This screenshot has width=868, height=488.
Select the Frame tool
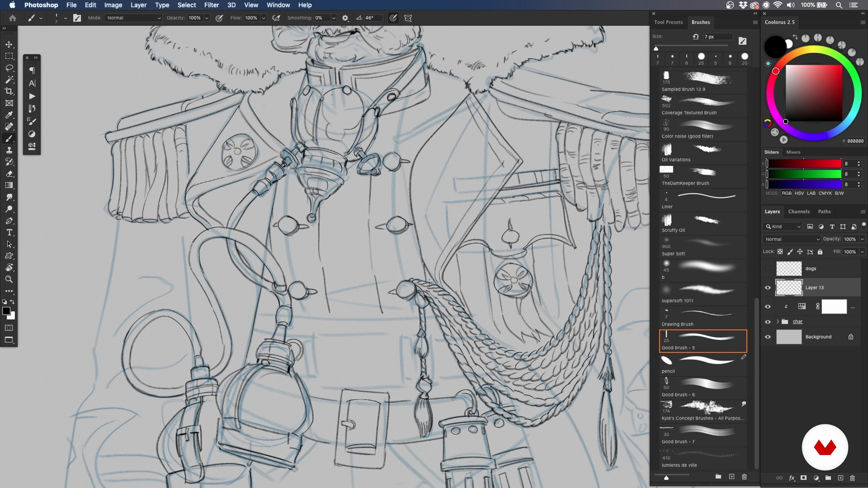(9, 103)
